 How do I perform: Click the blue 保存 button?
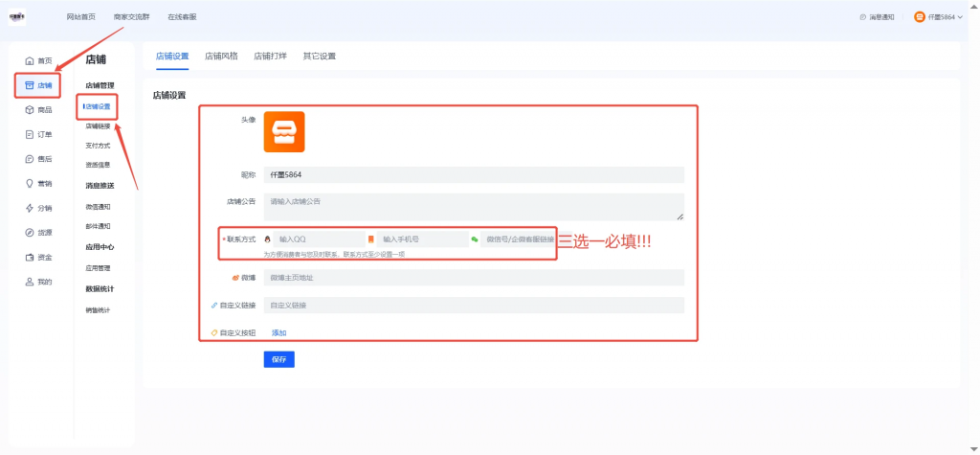278,359
